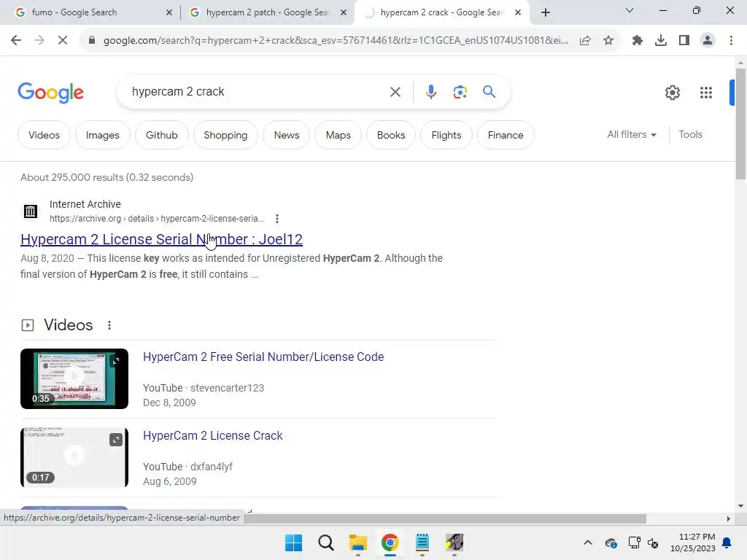Image resolution: width=747 pixels, height=560 pixels.
Task: Open more options for Internet Archive result
Action: 276,219
